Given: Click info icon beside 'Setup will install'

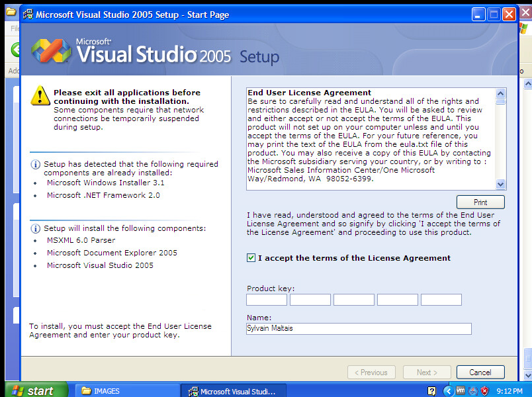Looking at the screenshot, I should [35, 228].
